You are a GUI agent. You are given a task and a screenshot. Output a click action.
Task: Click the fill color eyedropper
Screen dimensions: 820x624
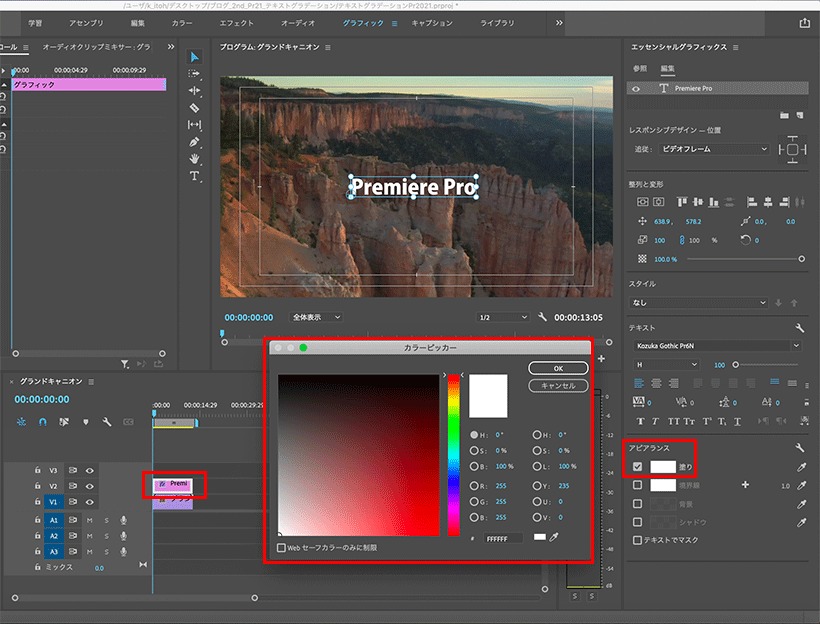click(x=801, y=467)
